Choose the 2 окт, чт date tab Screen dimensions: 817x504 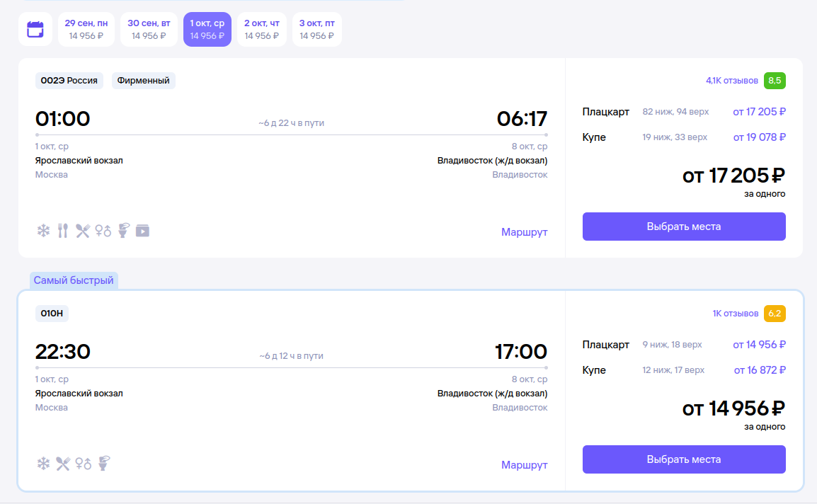[x=262, y=29]
